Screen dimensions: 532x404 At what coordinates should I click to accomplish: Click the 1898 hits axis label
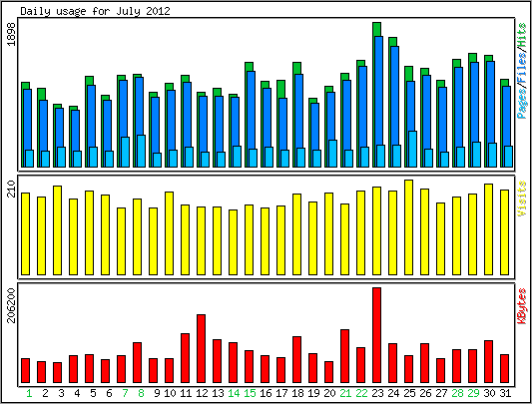(x=11, y=34)
